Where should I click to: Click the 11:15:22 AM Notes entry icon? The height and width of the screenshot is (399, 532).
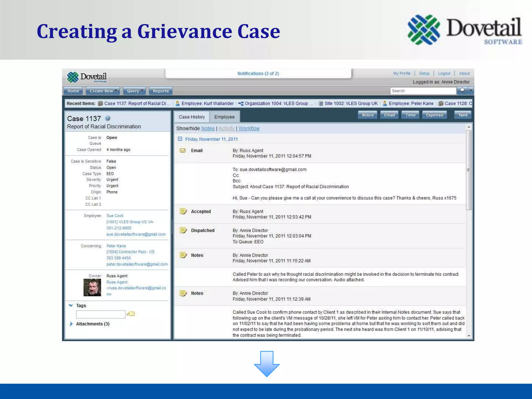coord(183,255)
